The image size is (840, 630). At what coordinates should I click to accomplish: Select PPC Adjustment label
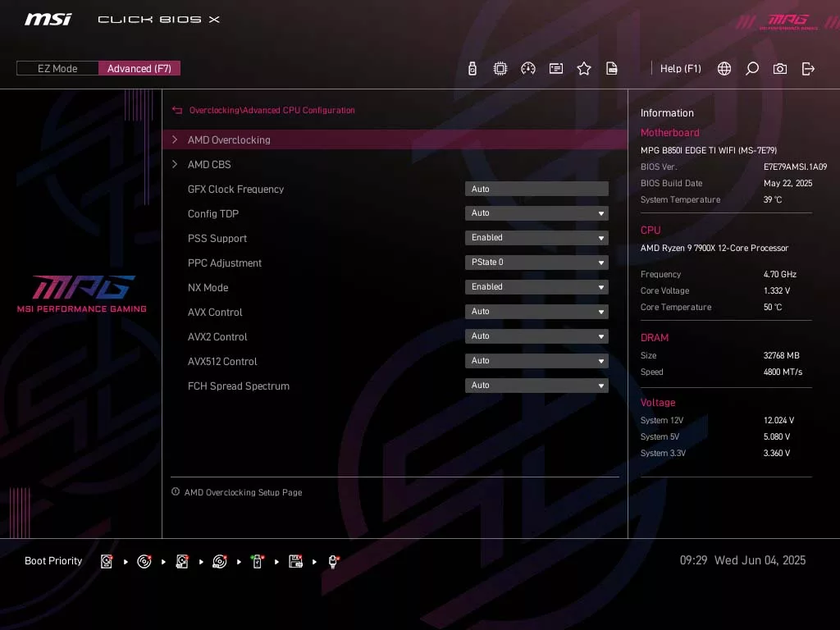225,263
